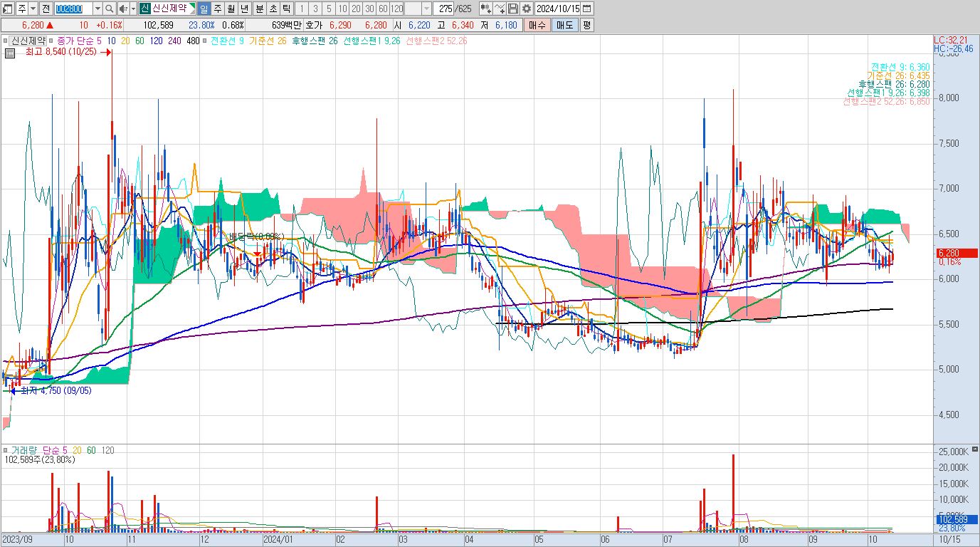Screen dimensions: 980x547
Task: Select the tick (틱) chart tab
Action: (x=286, y=9)
